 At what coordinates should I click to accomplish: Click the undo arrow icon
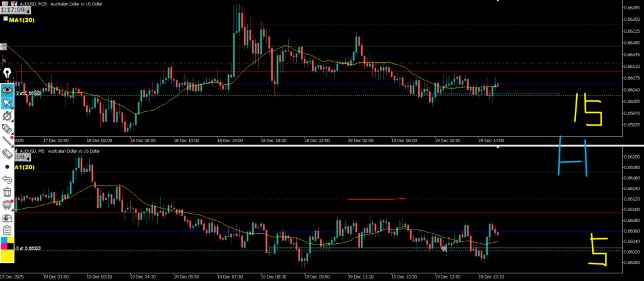pyautogui.click(x=7, y=179)
